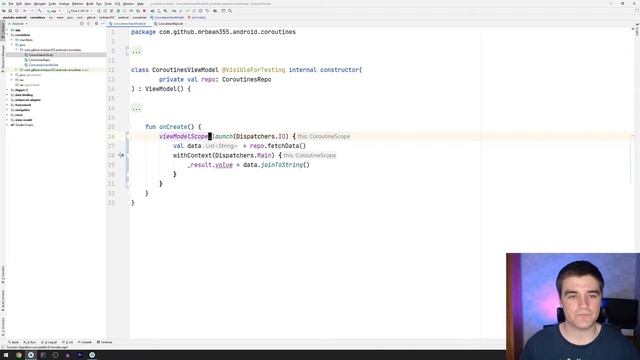Image resolution: width=640 pixels, height=360 pixels.
Task: Open the Tools menu
Action: (108, 4)
